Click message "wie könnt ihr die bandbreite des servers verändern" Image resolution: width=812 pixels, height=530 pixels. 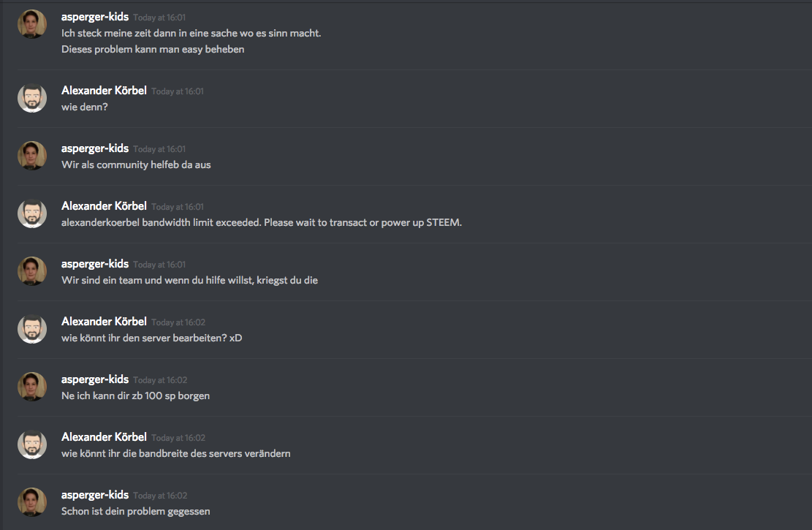(176, 453)
